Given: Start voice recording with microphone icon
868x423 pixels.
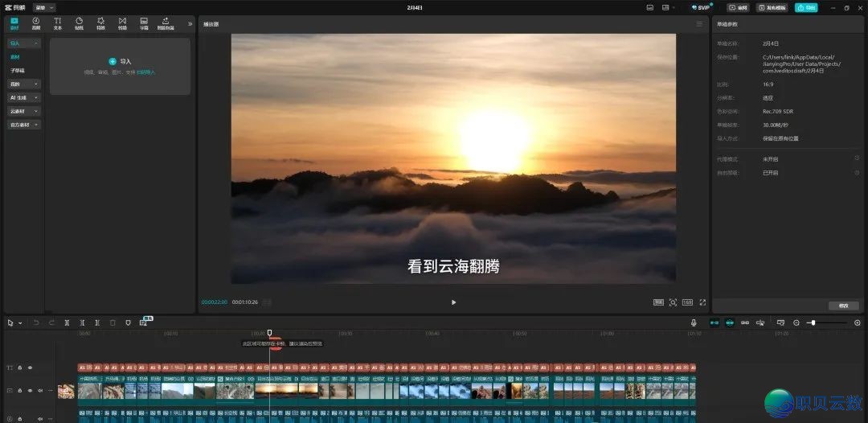Looking at the screenshot, I should click(x=693, y=322).
